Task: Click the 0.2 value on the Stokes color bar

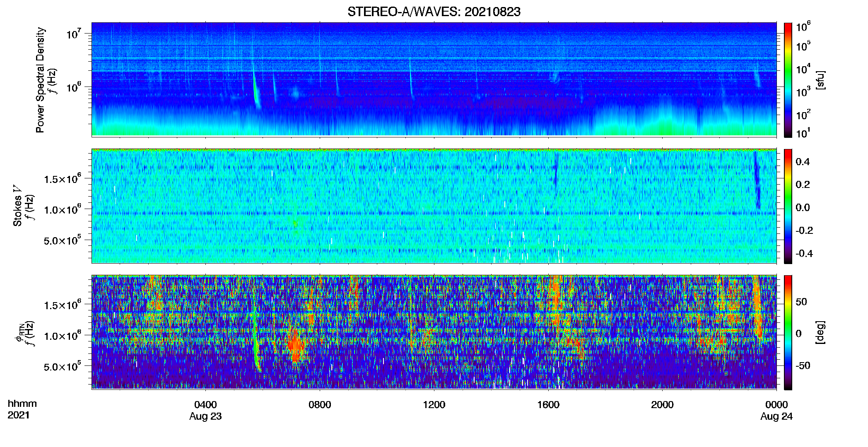Action: point(803,185)
